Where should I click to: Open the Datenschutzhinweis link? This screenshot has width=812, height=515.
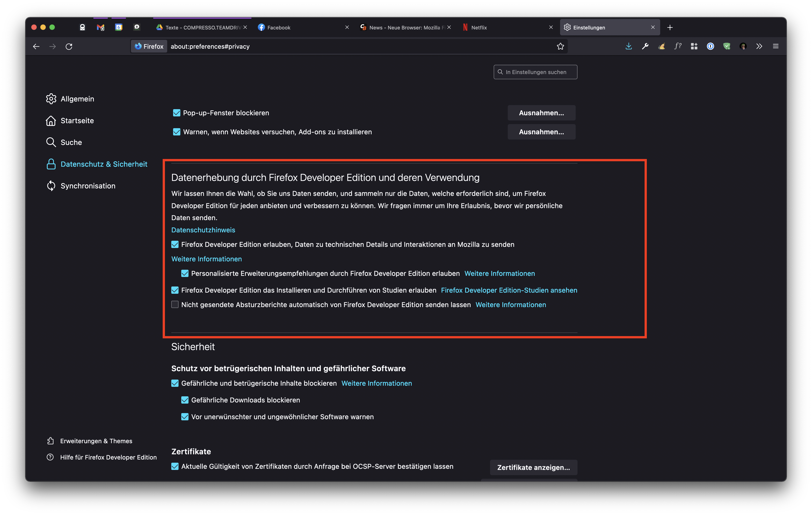(203, 230)
